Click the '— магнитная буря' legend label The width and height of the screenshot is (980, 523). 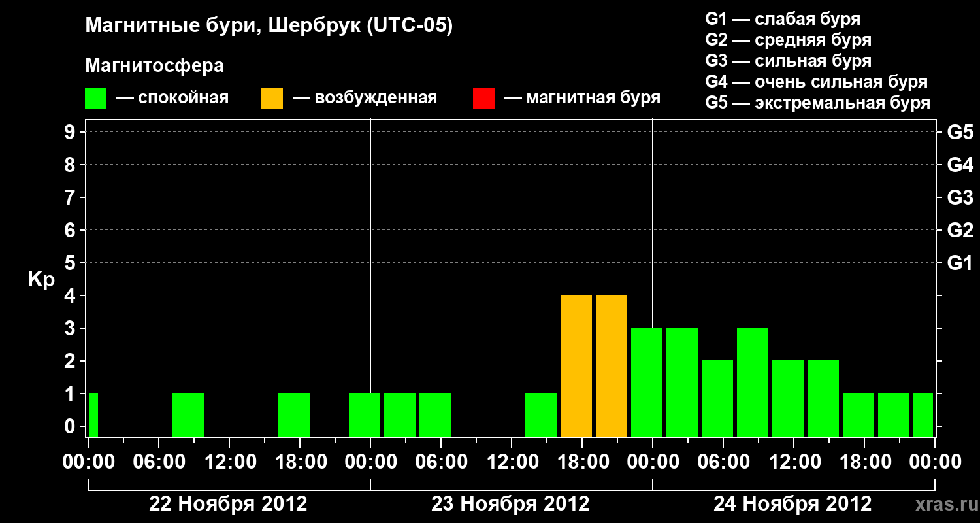(x=582, y=98)
